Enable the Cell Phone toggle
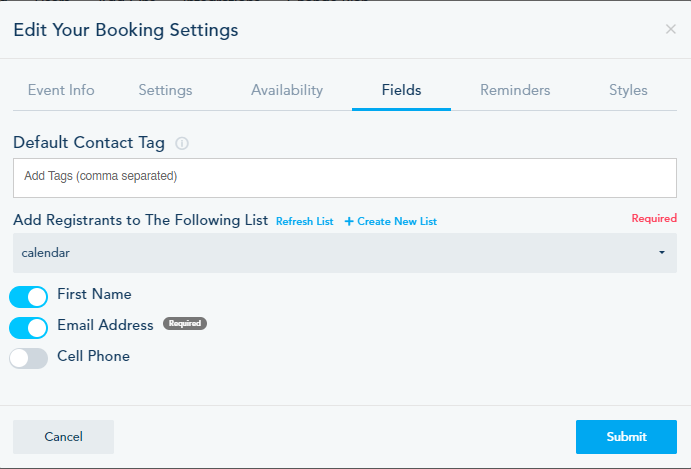The image size is (691, 469). tap(29, 358)
